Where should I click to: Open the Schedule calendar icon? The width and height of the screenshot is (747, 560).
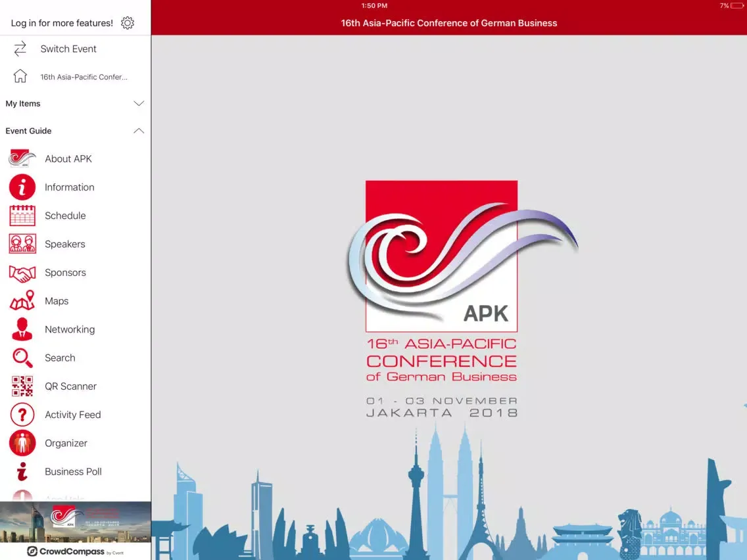point(22,215)
